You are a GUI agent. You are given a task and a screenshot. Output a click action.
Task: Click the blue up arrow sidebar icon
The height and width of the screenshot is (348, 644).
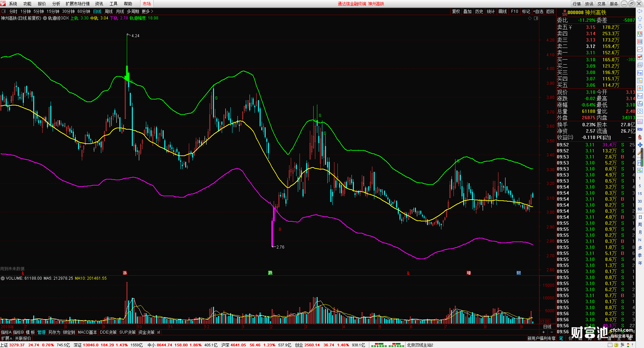(640, 19)
